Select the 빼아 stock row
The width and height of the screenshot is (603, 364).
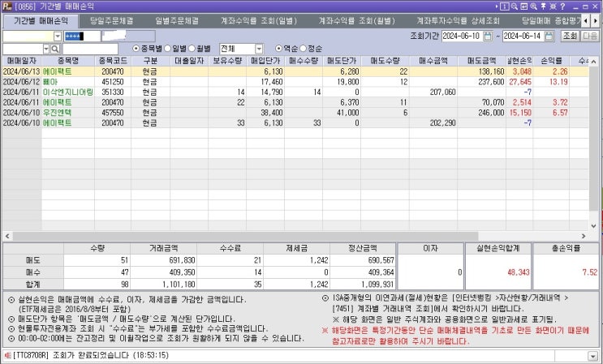[295, 82]
